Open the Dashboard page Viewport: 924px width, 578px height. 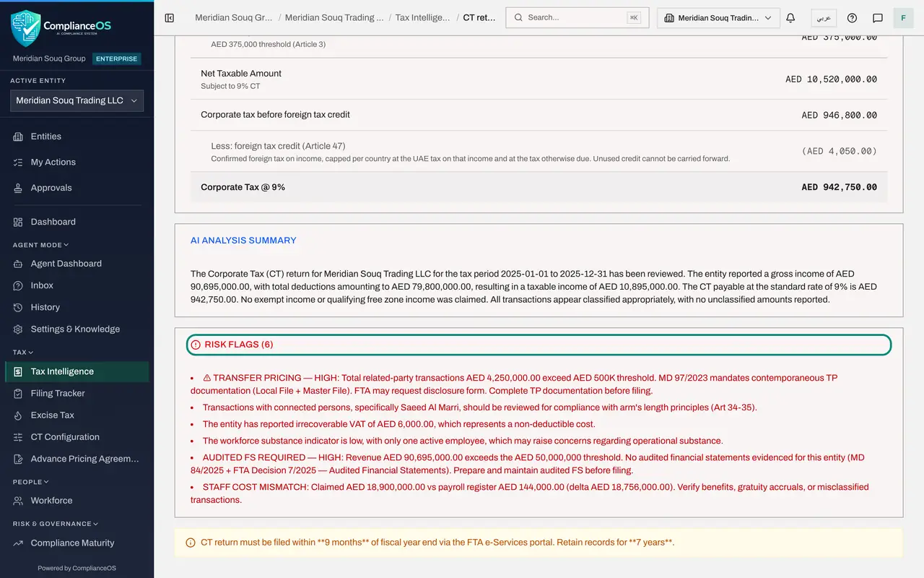77,222
